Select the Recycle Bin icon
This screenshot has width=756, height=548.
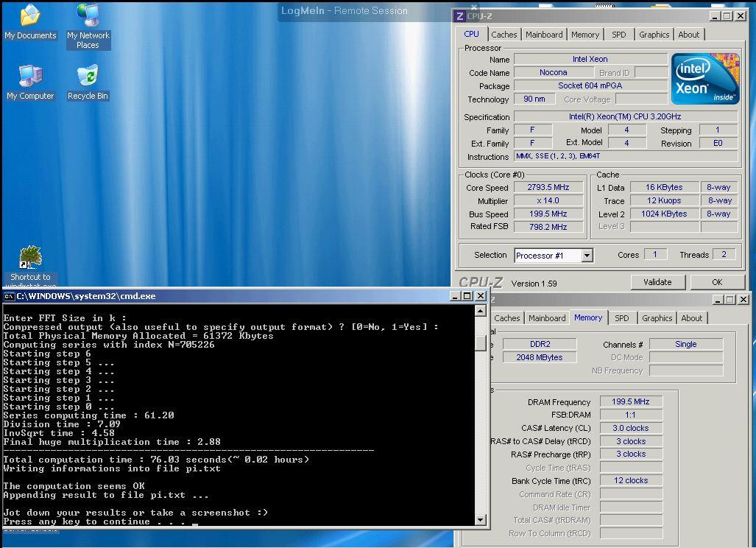click(88, 82)
